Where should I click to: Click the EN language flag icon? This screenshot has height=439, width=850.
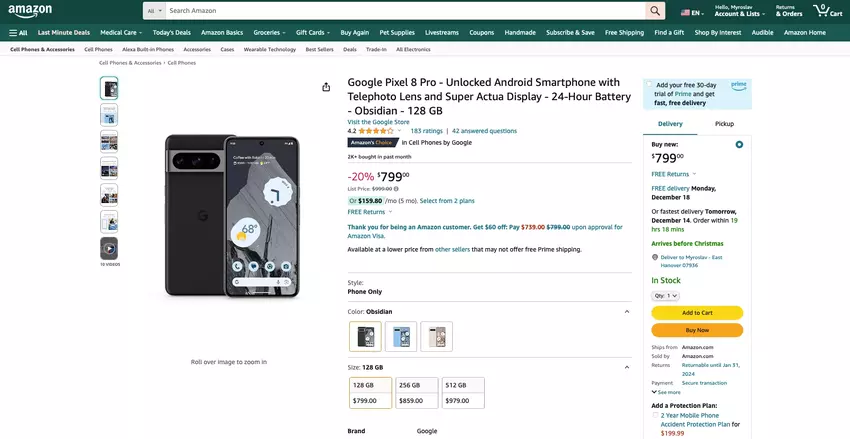click(690, 13)
